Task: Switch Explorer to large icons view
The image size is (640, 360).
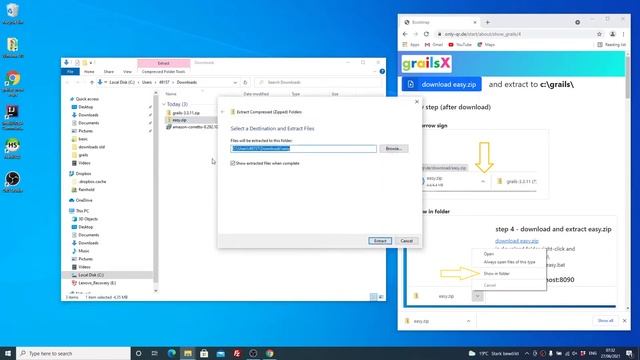Action: click(381, 297)
